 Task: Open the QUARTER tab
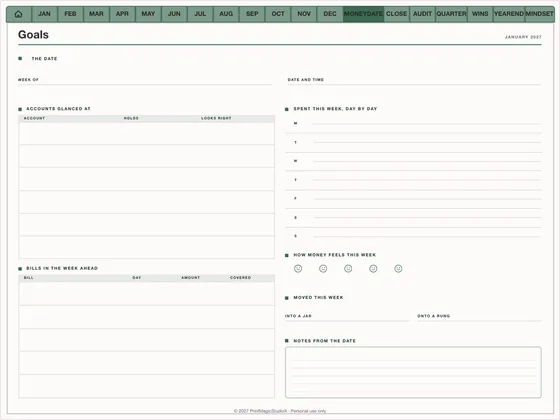click(x=451, y=14)
